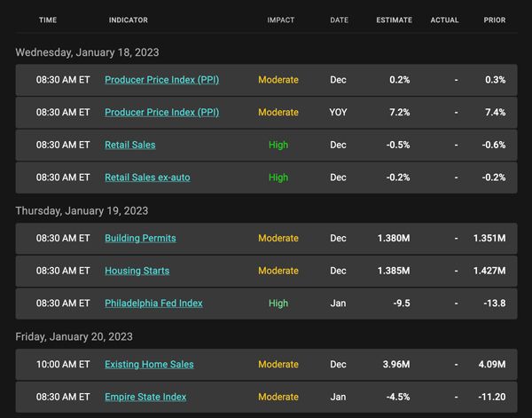Click the IMPACT column header
The width and height of the screenshot is (532, 418).
click(280, 20)
